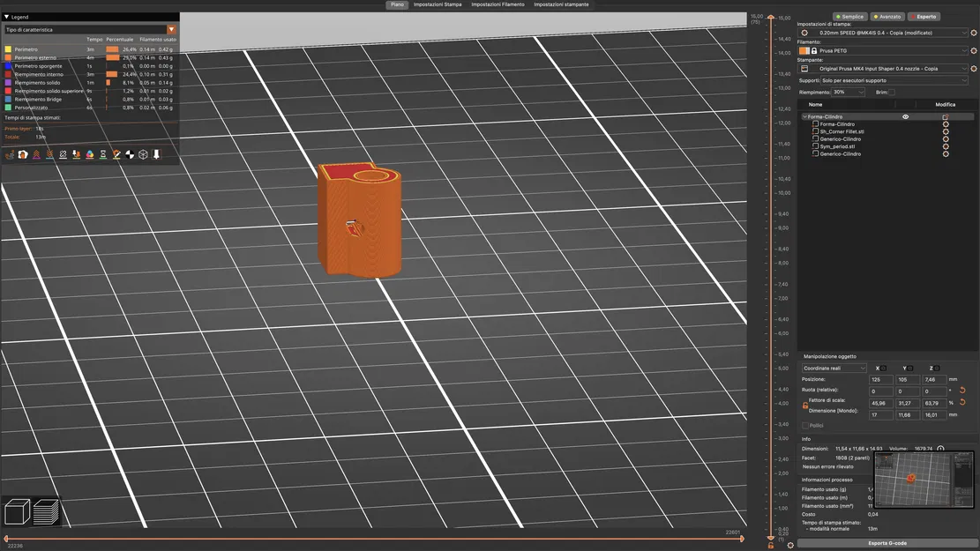Click the vertical layer slider top thumb

771,17
